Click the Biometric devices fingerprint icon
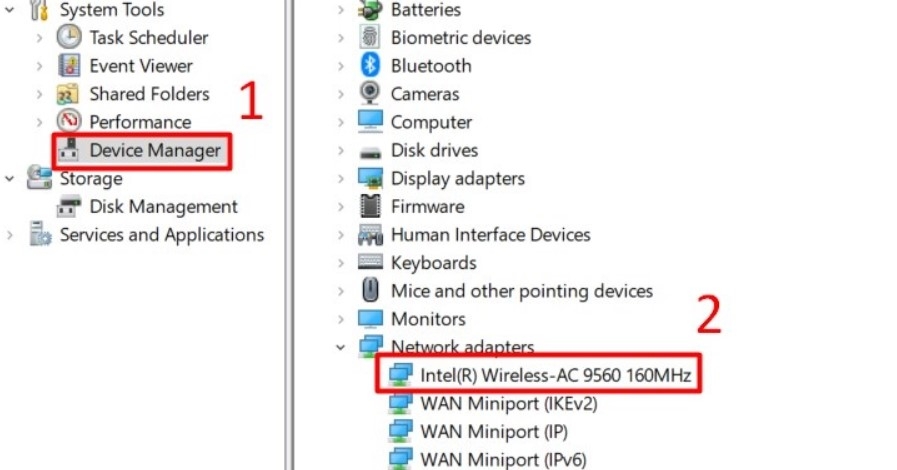Image resolution: width=897 pixels, height=470 pixels. click(371, 38)
